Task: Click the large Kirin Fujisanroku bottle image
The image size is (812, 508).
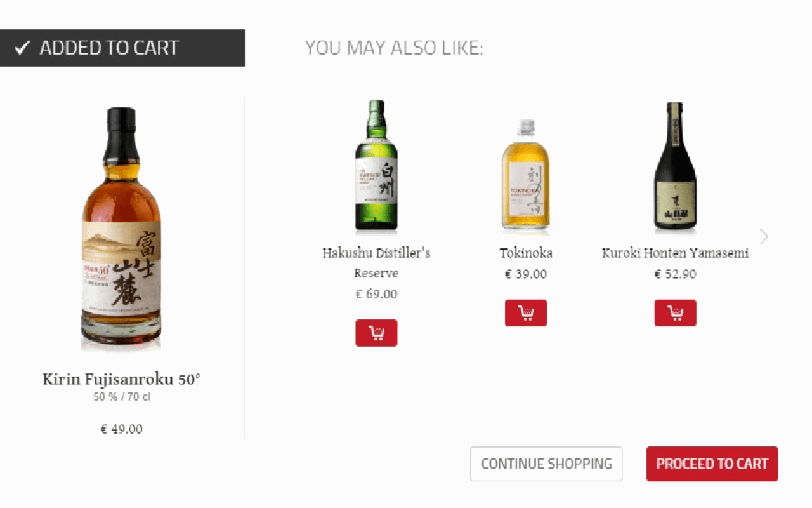Action: pyautogui.click(x=121, y=229)
